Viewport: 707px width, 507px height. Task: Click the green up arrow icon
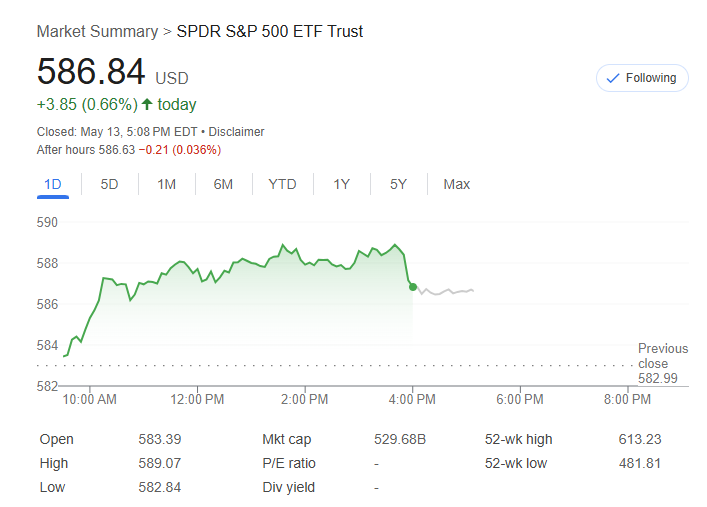[x=147, y=105]
